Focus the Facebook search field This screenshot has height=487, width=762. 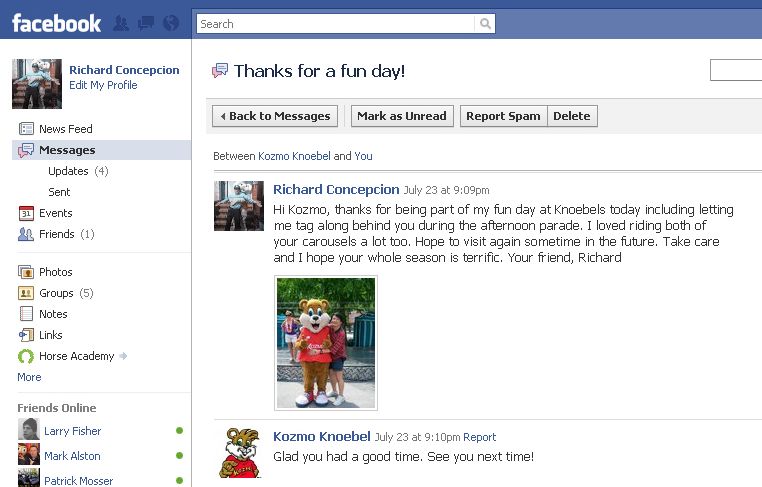pos(335,24)
